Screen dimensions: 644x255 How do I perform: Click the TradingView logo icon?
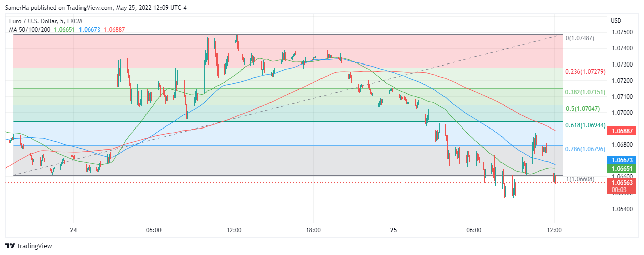pos(10,246)
